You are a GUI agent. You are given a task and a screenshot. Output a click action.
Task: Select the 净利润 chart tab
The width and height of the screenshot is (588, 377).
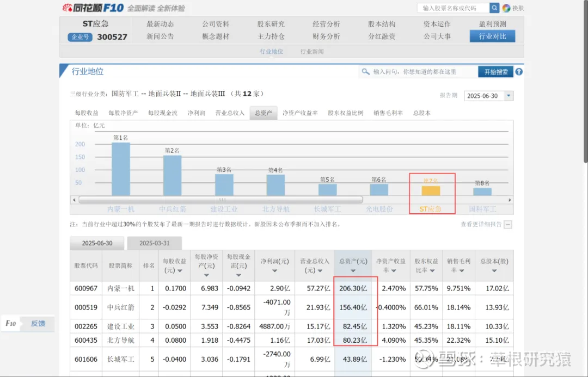tap(197, 113)
